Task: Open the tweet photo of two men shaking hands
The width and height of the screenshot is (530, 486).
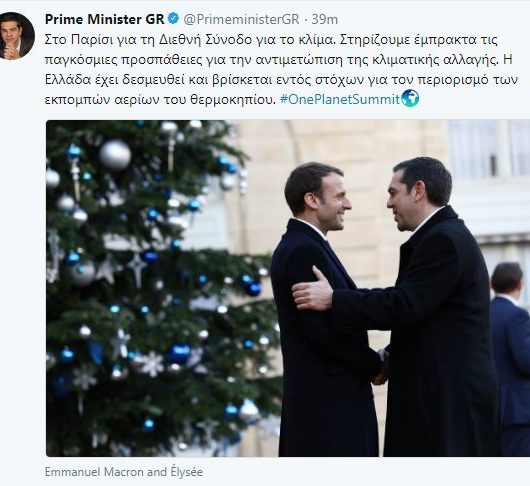Action: pyautogui.click(x=288, y=288)
